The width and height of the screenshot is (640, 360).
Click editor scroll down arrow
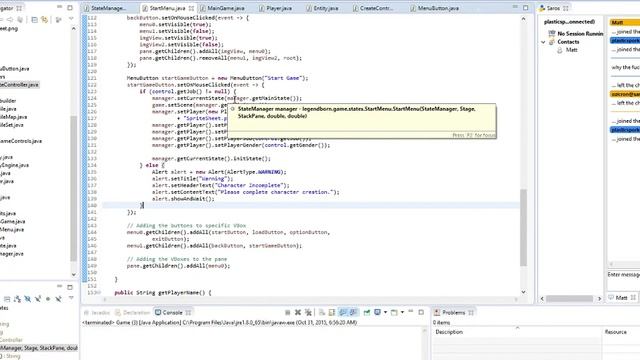pyautogui.click(x=523, y=292)
